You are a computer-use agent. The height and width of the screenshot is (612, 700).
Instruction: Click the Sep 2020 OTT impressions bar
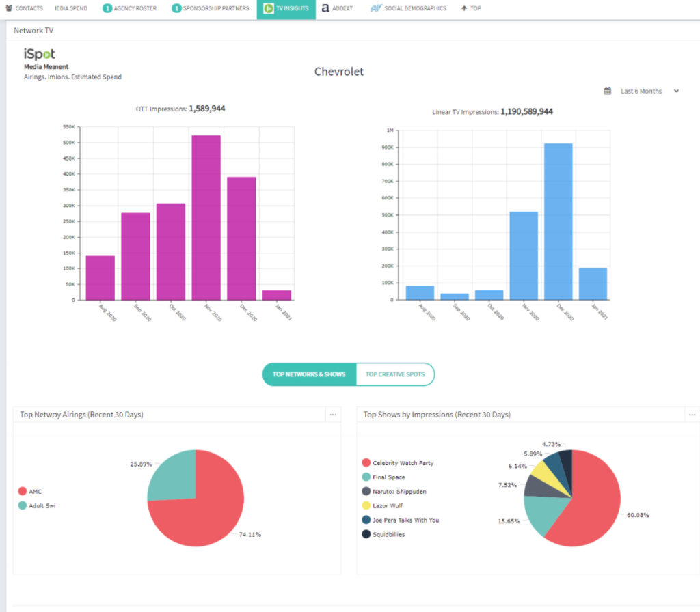coord(136,257)
